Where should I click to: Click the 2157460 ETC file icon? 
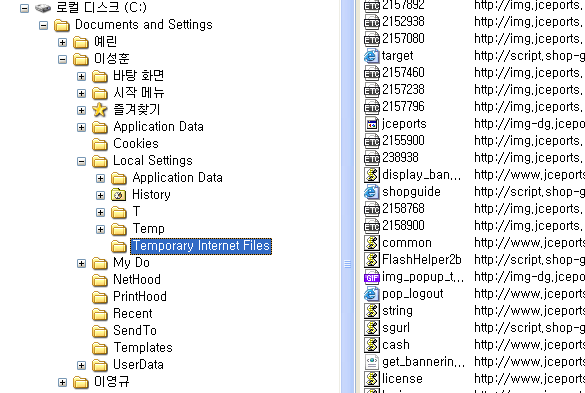tap(372, 73)
